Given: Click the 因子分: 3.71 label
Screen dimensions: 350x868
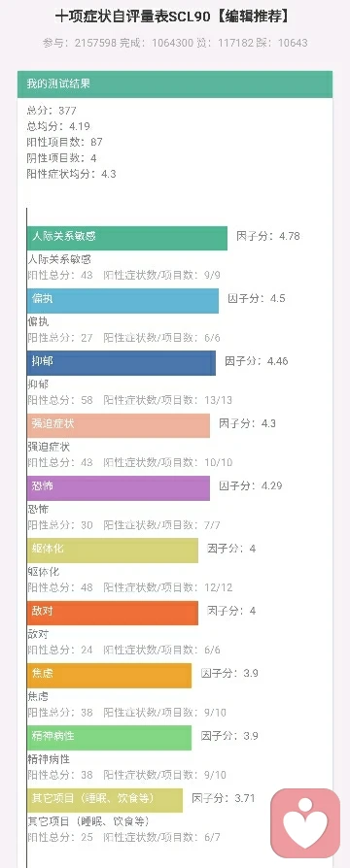Looking at the screenshot, I should tap(224, 798).
